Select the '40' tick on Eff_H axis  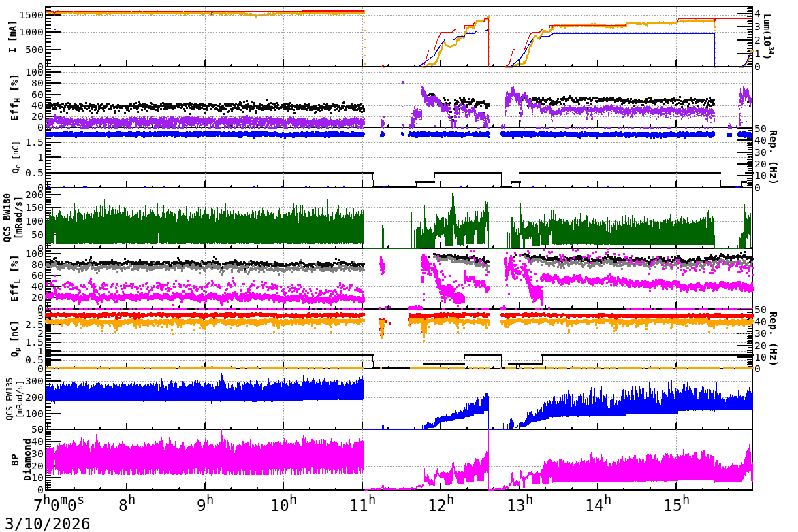click(x=37, y=106)
